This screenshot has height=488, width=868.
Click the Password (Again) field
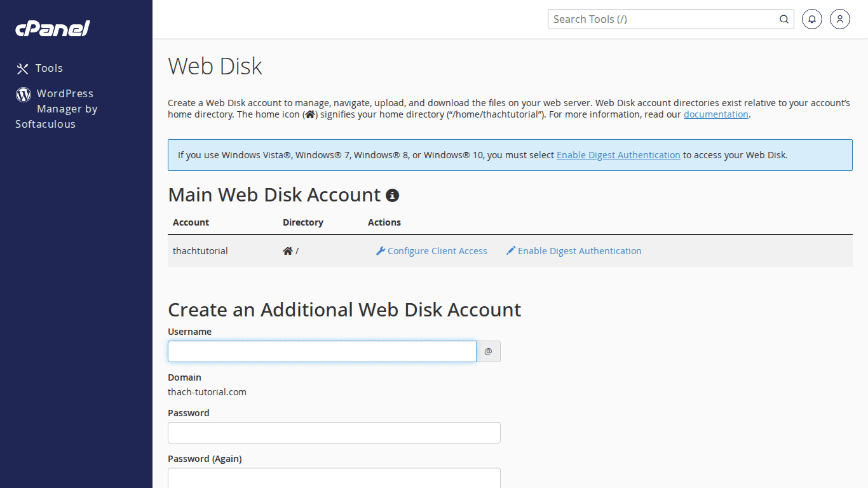click(334, 477)
